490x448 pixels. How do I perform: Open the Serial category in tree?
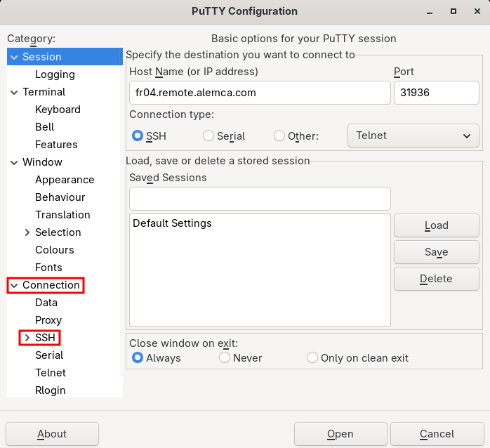coord(49,355)
